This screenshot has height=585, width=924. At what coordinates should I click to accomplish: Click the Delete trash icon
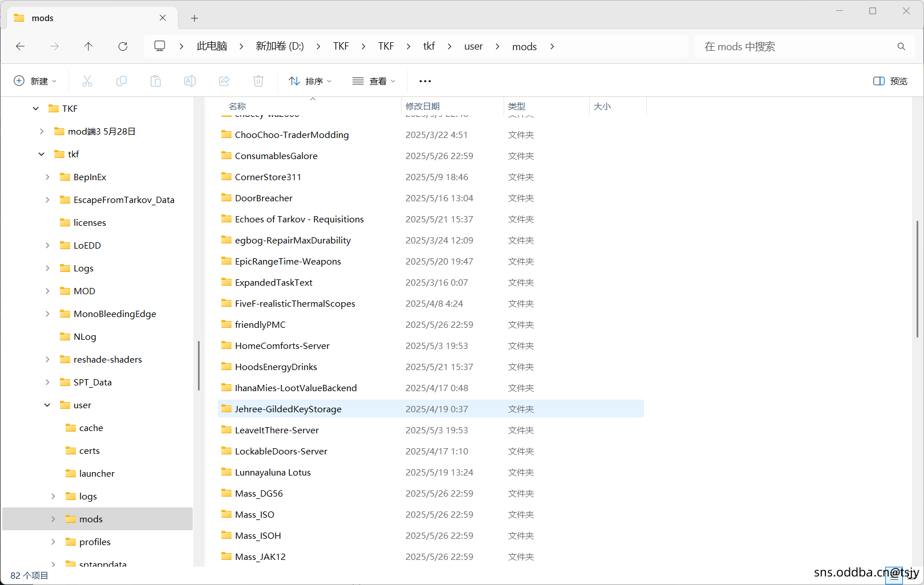(x=258, y=81)
